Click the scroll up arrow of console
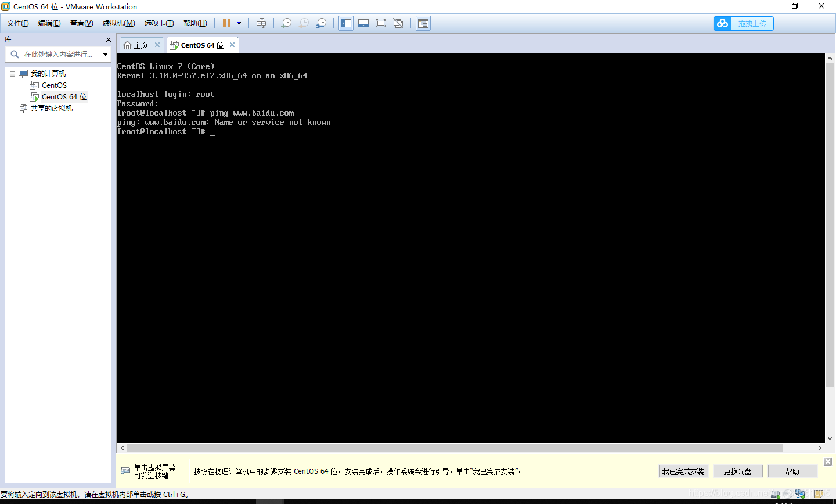Screen dimensions: 836x504 pyautogui.click(x=830, y=58)
